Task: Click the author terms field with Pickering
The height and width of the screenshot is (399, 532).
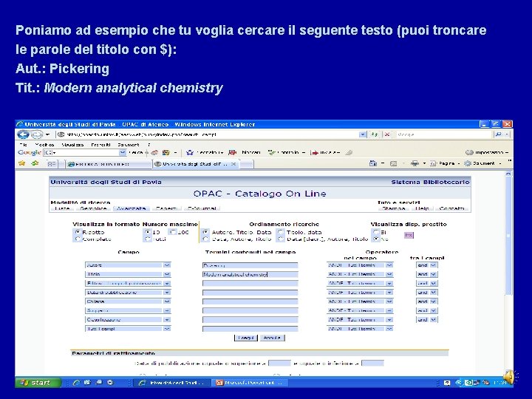Action: tap(250, 265)
